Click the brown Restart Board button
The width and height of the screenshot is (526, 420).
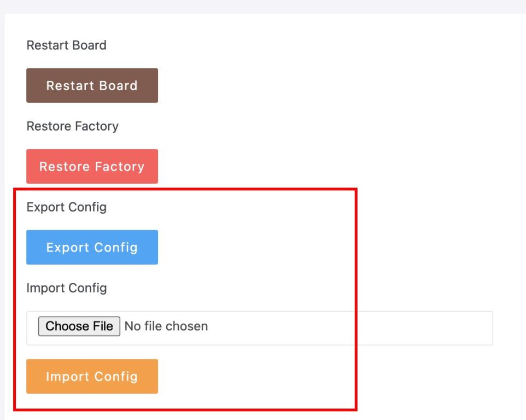pos(92,85)
